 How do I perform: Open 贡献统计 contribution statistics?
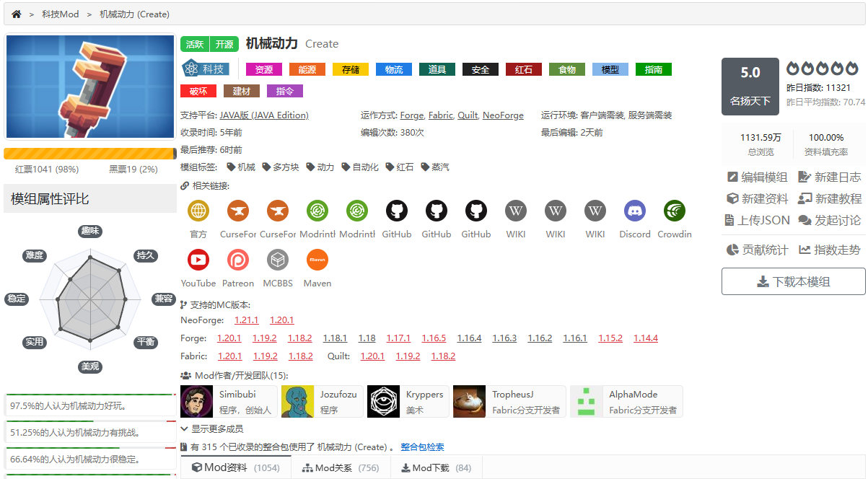pos(757,250)
